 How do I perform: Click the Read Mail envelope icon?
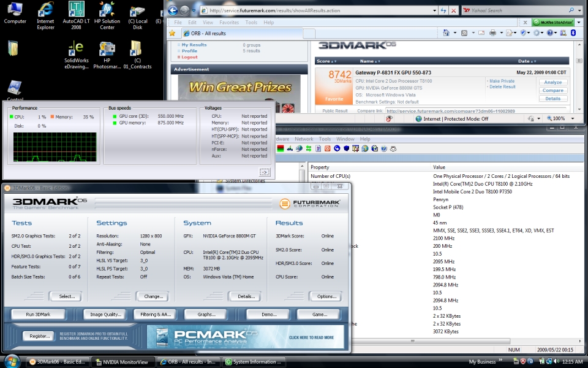pos(481,33)
